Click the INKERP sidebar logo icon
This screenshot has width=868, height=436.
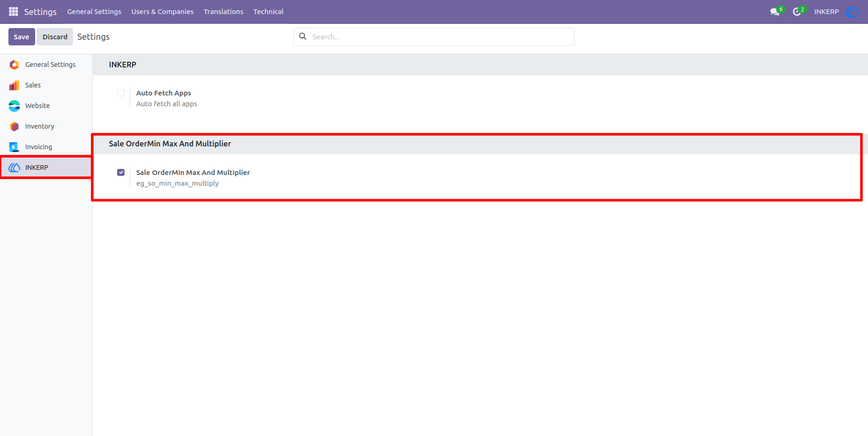click(15, 167)
